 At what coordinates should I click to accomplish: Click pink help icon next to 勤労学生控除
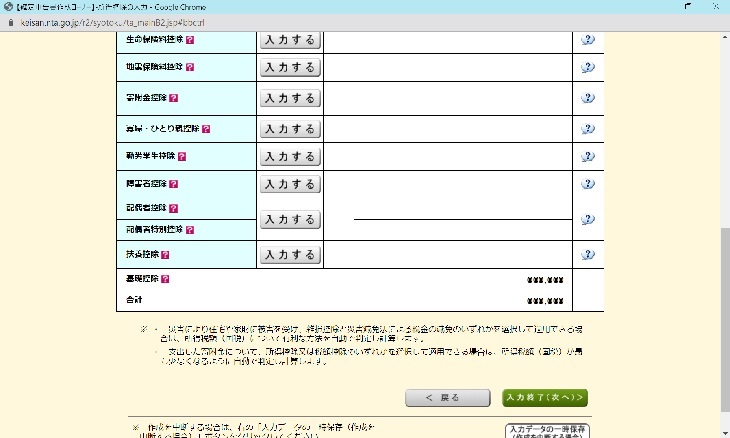(x=182, y=156)
